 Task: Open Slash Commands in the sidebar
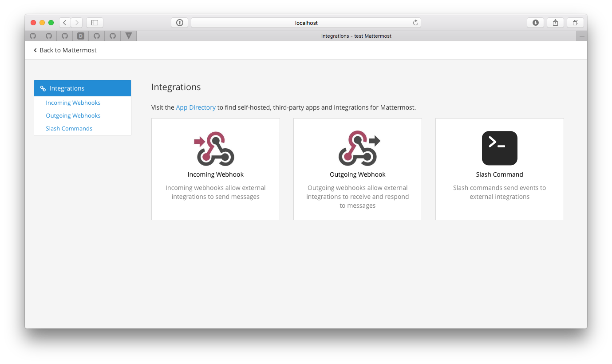pos(69,128)
